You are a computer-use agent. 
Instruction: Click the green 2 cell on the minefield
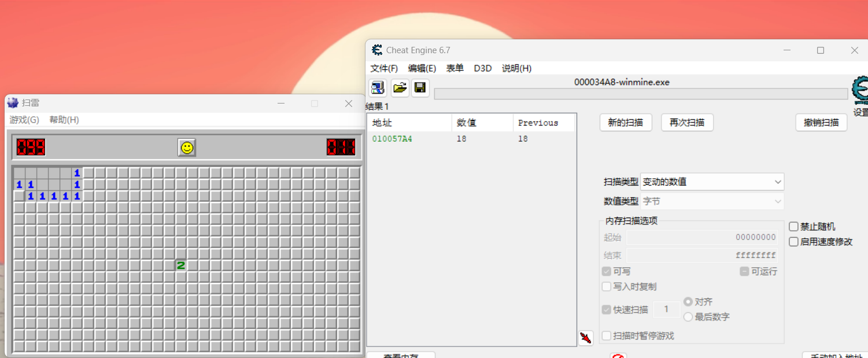click(181, 265)
